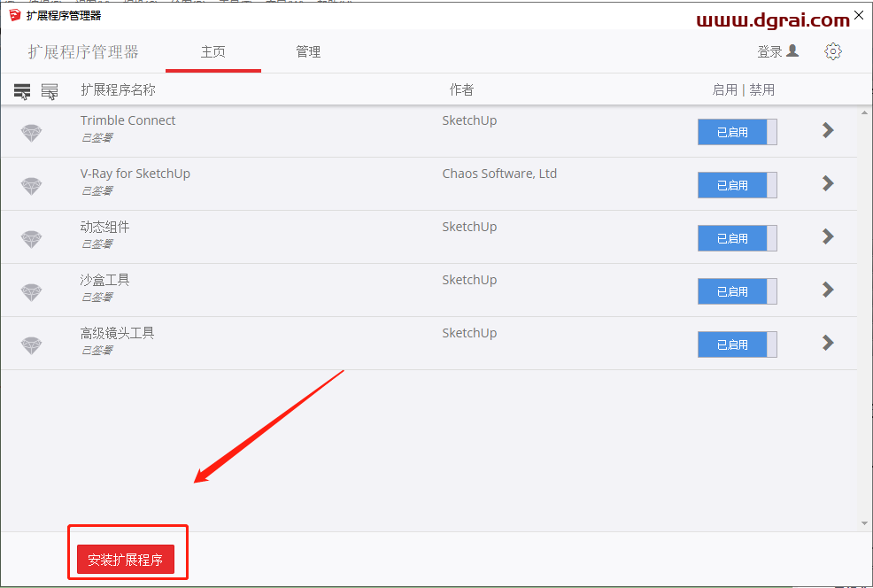Click the scrollbar down arrow
The height and width of the screenshot is (588, 873).
tap(865, 523)
